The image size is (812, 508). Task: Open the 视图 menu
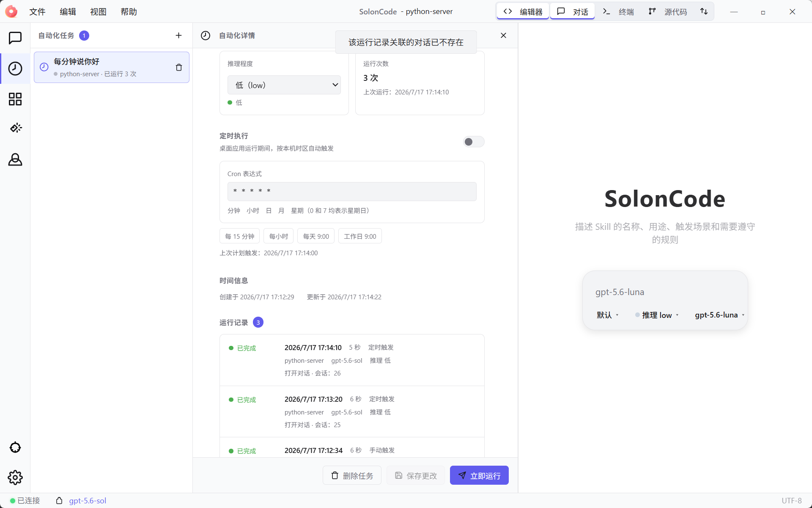(98, 12)
